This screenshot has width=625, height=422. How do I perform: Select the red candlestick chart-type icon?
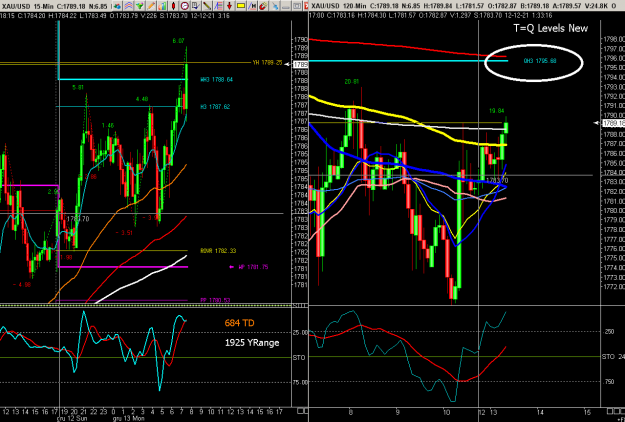pyautogui.click(x=173, y=6)
